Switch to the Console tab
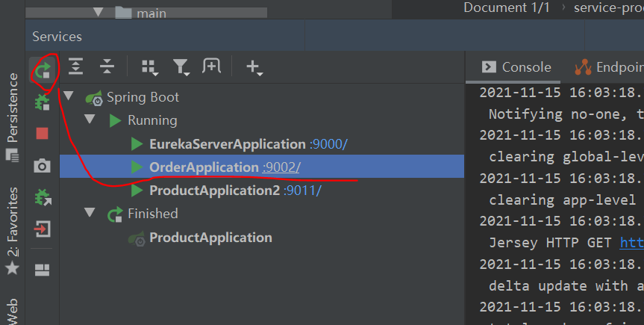This screenshot has height=325, width=644. coord(517,67)
